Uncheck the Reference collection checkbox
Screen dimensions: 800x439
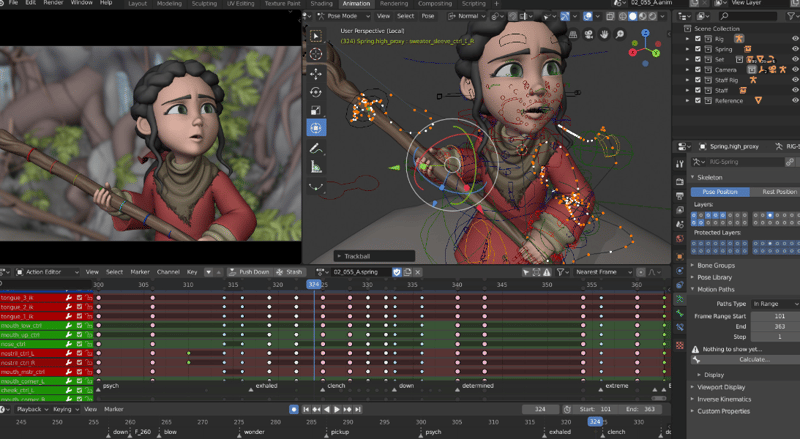click(x=698, y=101)
